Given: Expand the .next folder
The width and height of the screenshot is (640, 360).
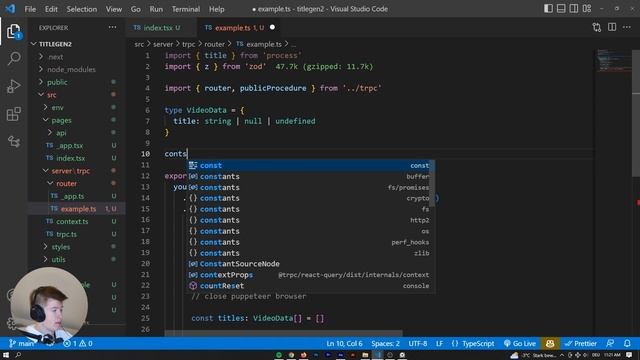Looking at the screenshot, I should pos(56,57).
